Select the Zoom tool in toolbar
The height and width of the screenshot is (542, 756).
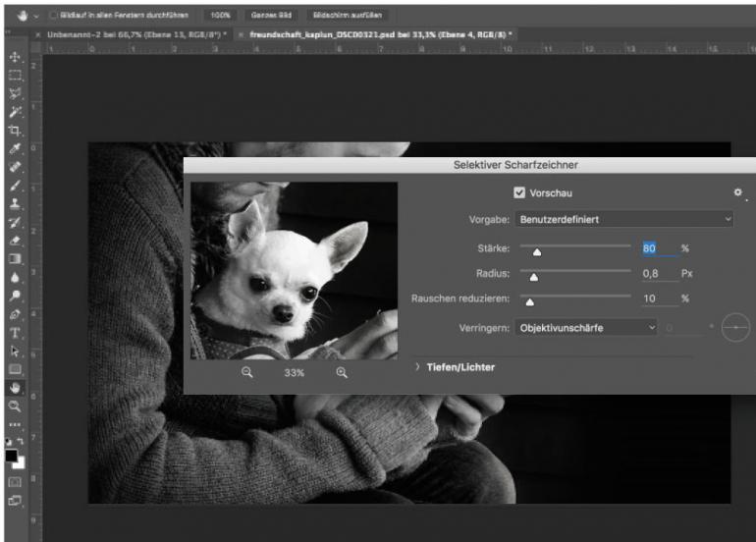point(15,406)
